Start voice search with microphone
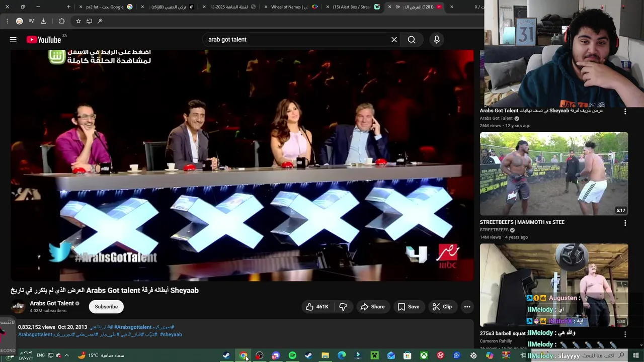 point(437,40)
